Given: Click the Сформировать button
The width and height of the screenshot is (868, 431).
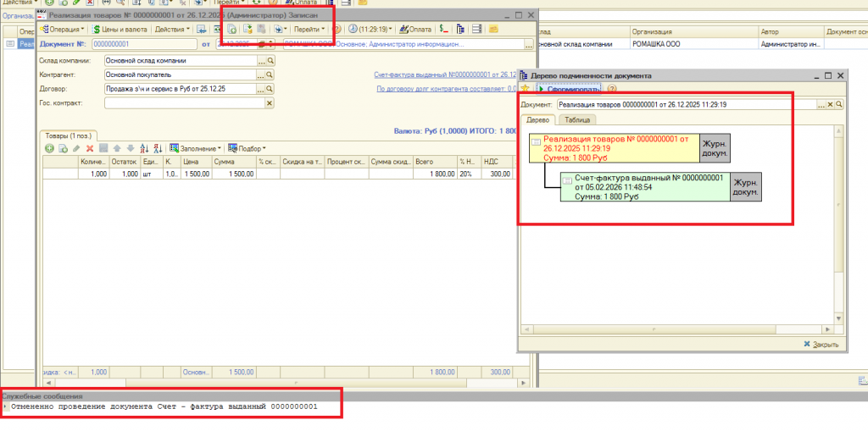Looking at the screenshot, I should pos(569,89).
